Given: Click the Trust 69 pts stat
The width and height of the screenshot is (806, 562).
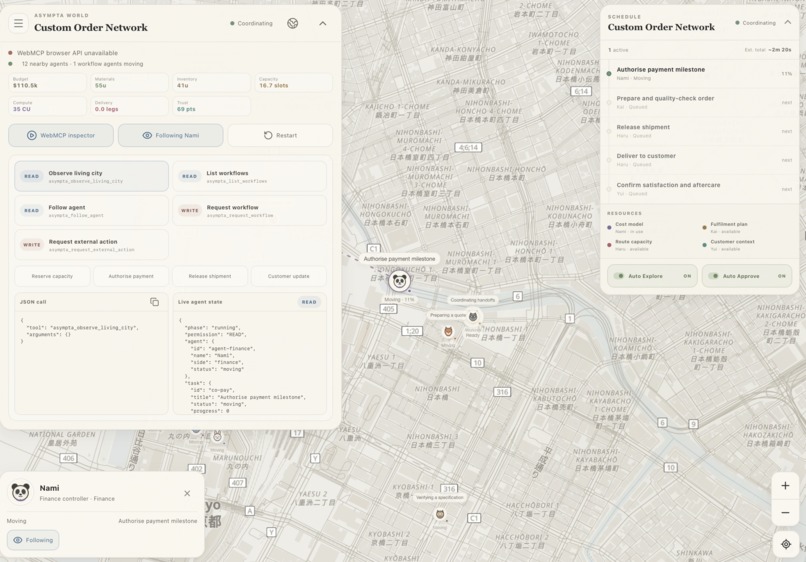Looking at the screenshot, I should [212, 106].
